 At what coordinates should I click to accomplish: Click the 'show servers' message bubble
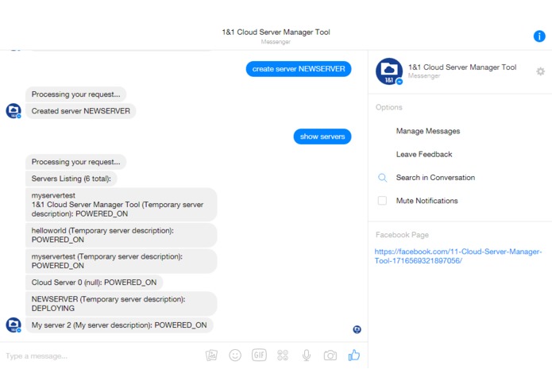click(x=322, y=136)
